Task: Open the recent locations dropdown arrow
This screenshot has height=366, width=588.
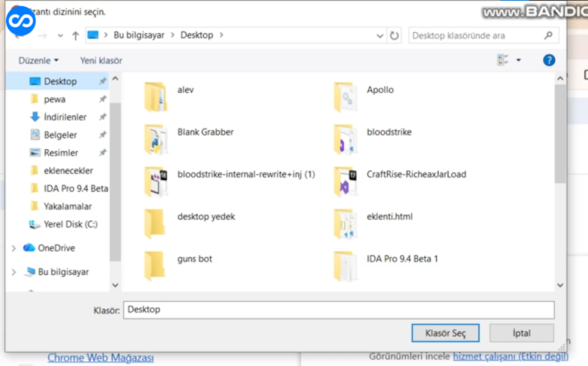Action: point(60,36)
